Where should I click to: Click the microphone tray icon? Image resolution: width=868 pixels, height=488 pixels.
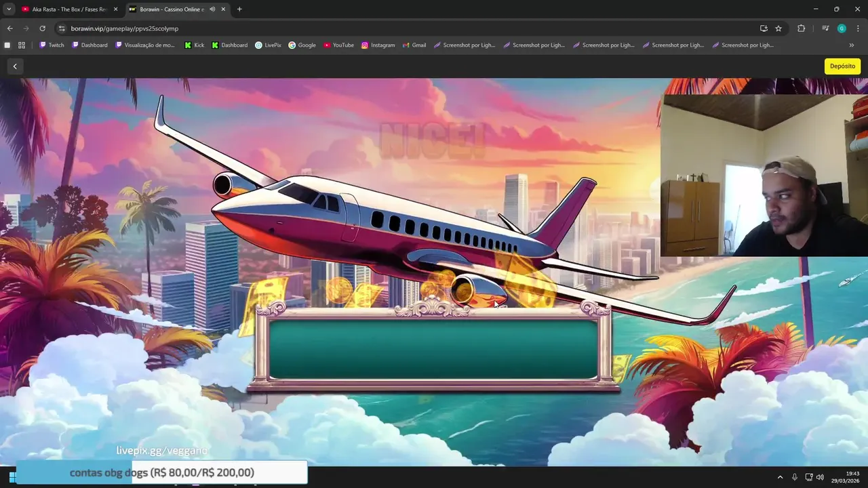coord(795,477)
